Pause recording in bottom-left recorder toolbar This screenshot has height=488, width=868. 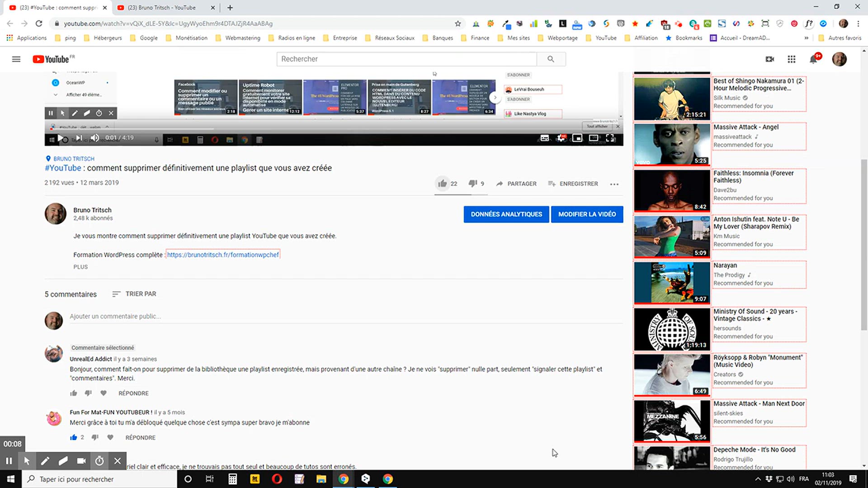pos(9,461)
